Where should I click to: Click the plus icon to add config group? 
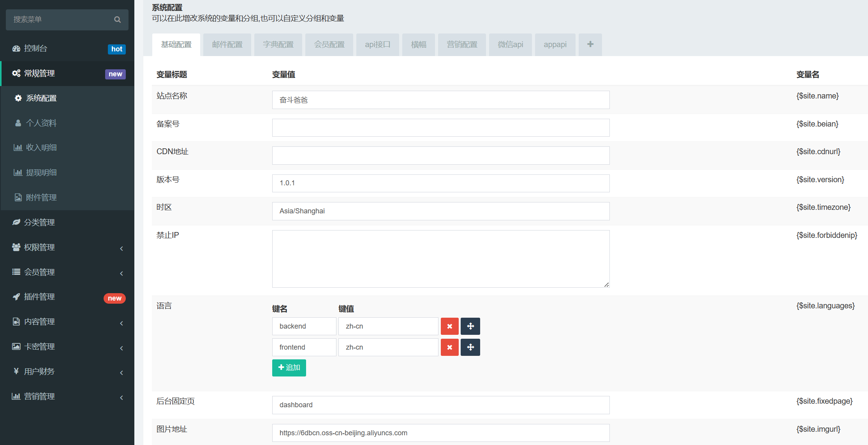click(x=590, y=45)
